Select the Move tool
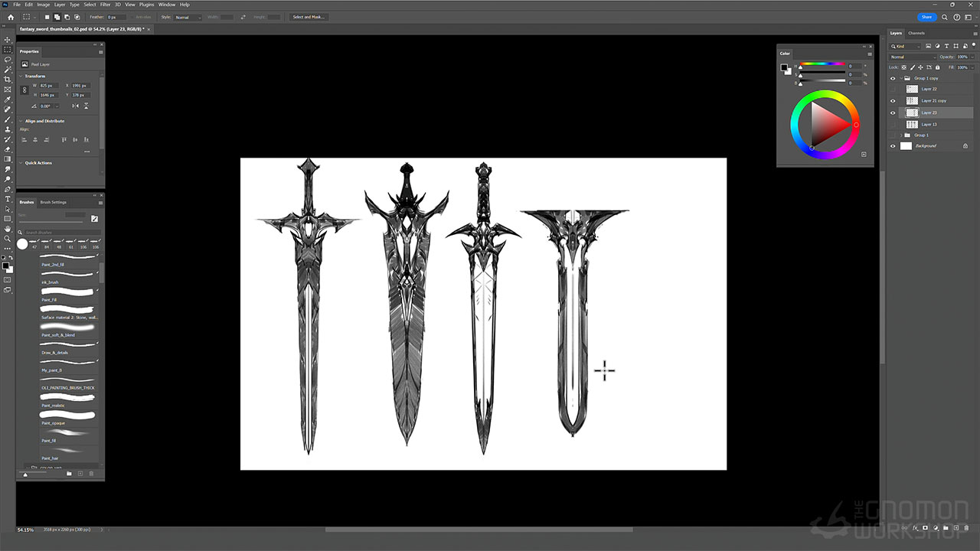 8,40
